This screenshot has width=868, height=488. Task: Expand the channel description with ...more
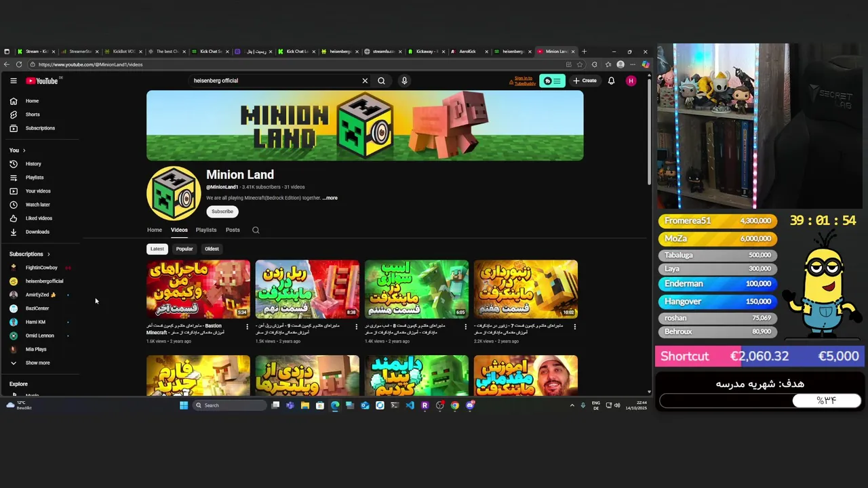point(330,198)
